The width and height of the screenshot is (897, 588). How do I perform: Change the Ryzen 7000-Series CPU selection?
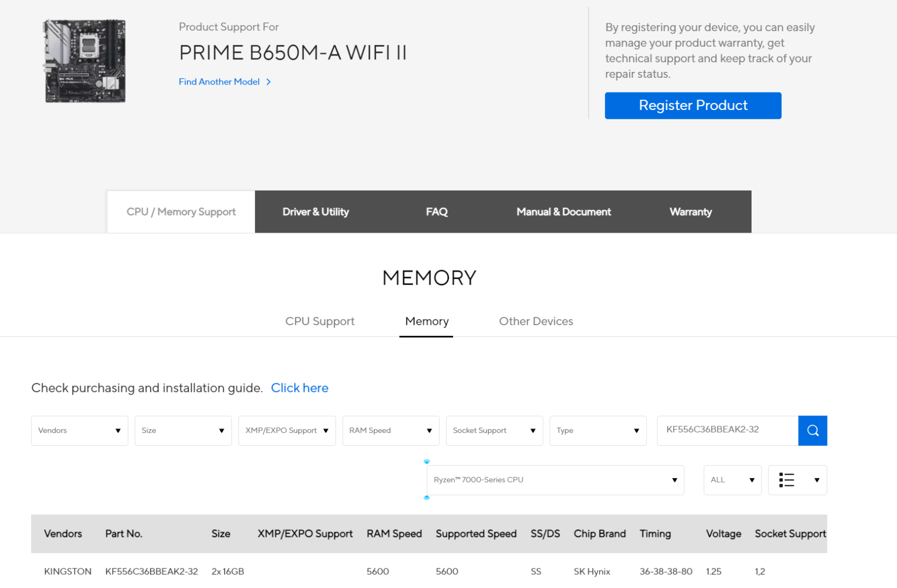click(x=556, y=480)
